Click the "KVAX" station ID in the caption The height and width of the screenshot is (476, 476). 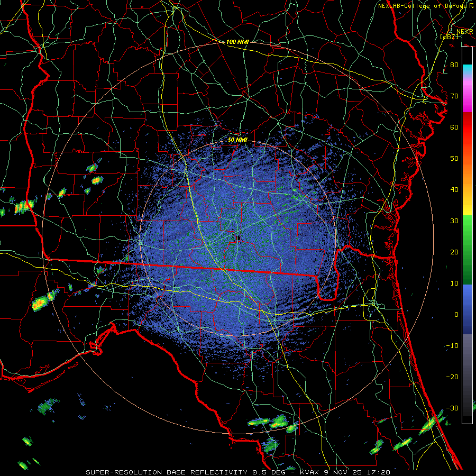coord(309,472)
